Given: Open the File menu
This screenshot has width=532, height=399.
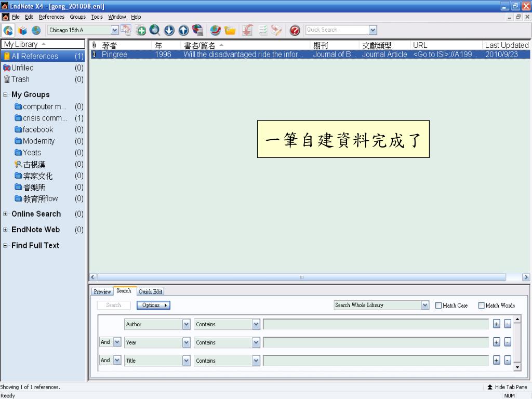Looking at the screenshot, I should point(16,17).
